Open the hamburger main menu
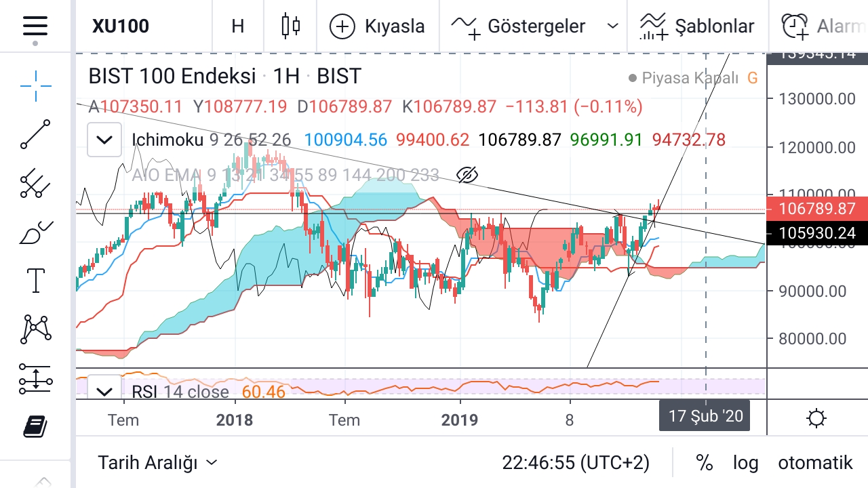This screenshot has width=868, height=488. pos(35,26)
